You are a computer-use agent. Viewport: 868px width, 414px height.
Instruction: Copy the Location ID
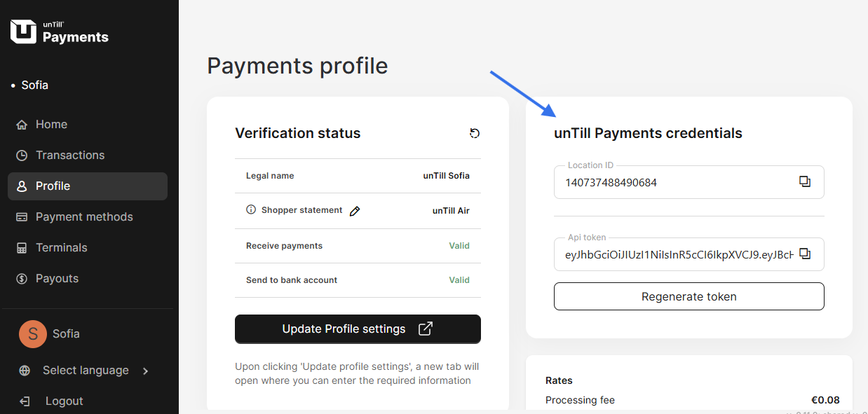pyautogui.click(x=805, y=182)
